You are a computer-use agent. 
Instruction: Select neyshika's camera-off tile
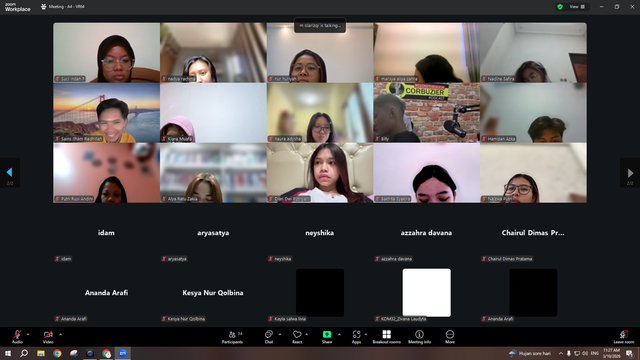(x=320, y=233)
